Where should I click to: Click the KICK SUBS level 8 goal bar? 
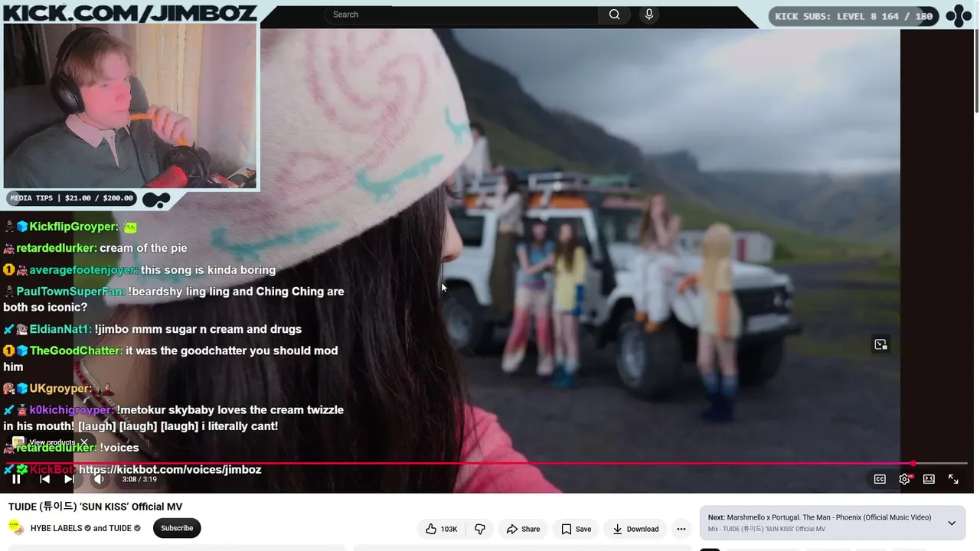854,16
